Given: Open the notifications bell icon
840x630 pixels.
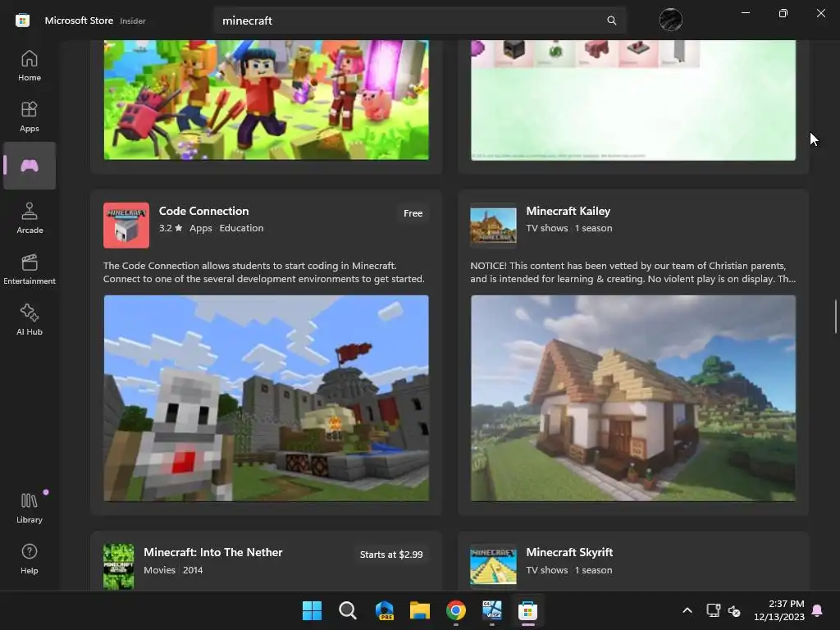Looking at the screenshot, I should click(x=818, y=610).
